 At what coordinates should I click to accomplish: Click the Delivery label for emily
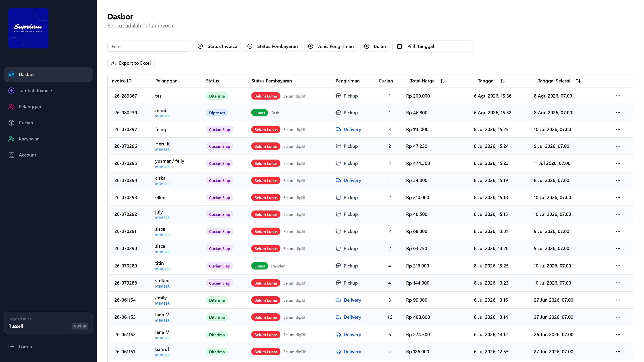click(352, 300)
